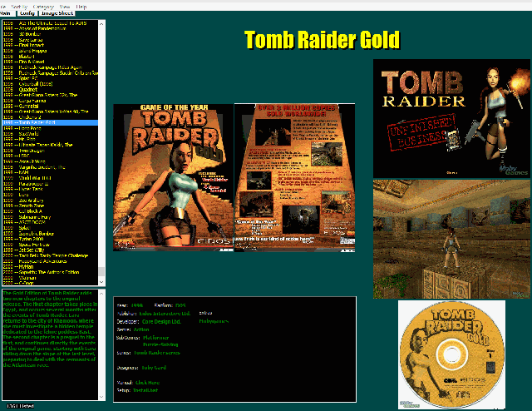Select Sopwith: The Author's Edition entry
The height and width of the screenshot is (411, 532).
tap(50, 272)
